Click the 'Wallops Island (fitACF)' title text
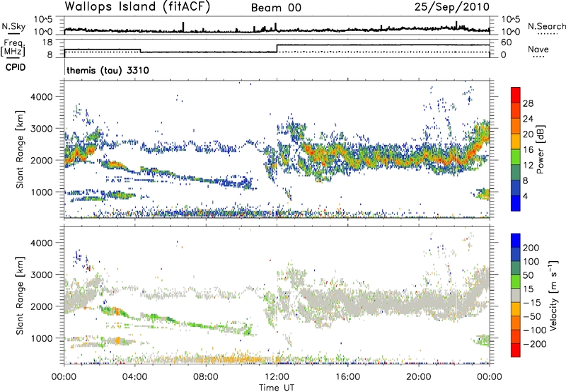This screenshot has height=392, width=566. (137, 6)
